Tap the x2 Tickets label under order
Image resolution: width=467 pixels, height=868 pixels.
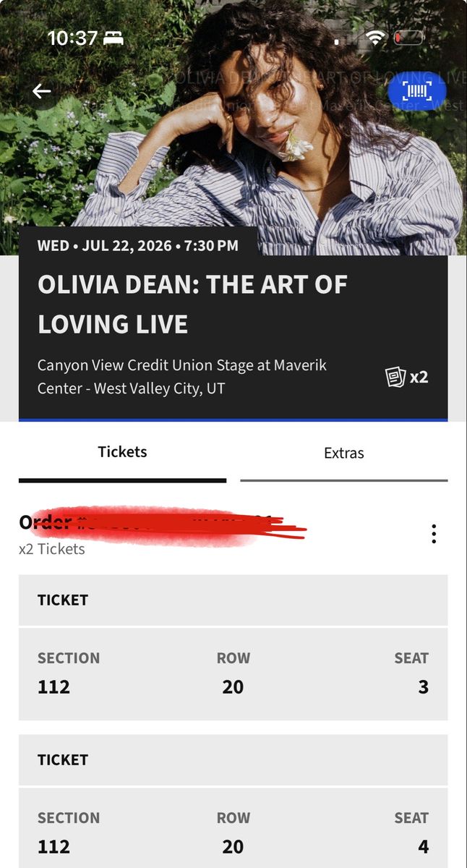[52, 549]
